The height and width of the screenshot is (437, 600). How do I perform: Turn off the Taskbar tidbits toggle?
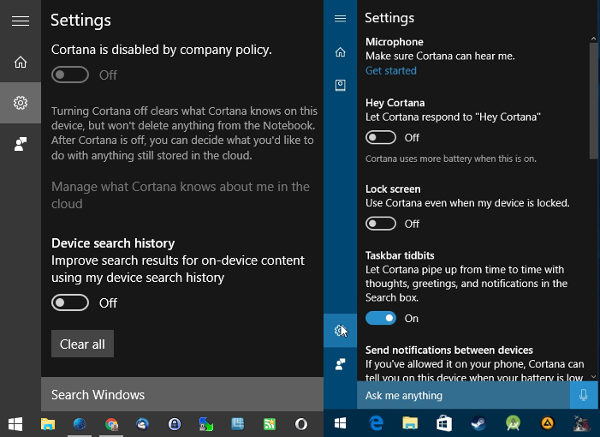pyautogui.click(x=381, y=318)
